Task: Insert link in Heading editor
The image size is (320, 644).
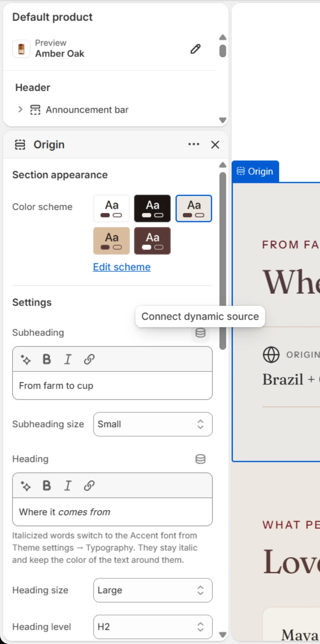Action: click(89, 486)
